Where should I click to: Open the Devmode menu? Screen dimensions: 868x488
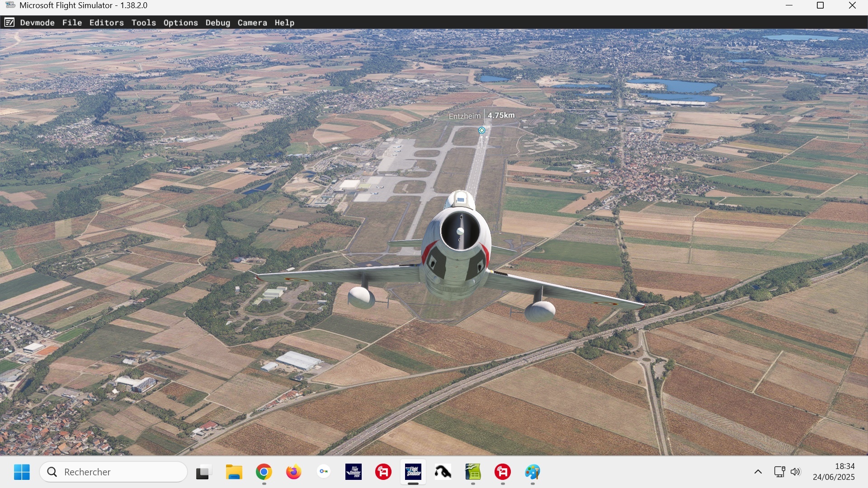(x=37, y=23)
